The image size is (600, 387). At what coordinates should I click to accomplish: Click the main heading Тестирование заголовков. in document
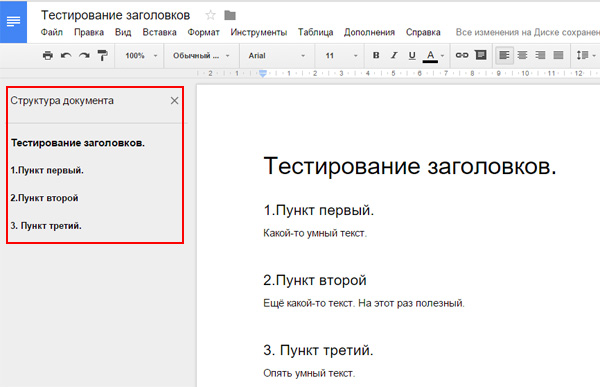410,167
